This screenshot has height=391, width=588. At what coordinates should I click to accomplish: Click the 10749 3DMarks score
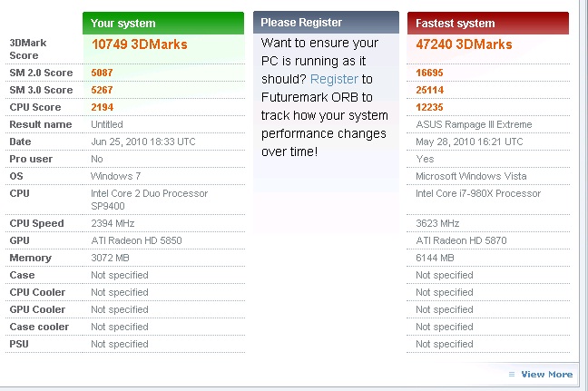140,44
